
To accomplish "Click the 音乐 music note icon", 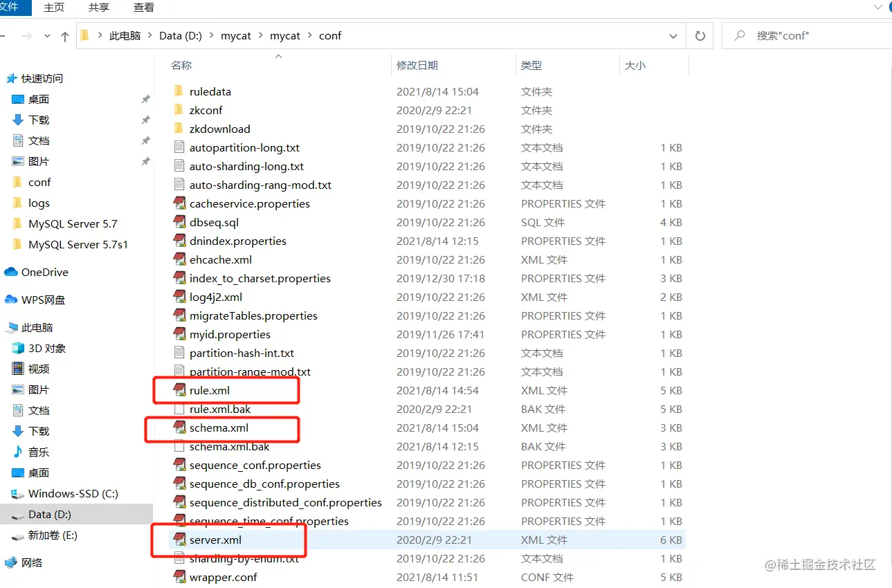I will pyautogui.click(x=18, y=452).
